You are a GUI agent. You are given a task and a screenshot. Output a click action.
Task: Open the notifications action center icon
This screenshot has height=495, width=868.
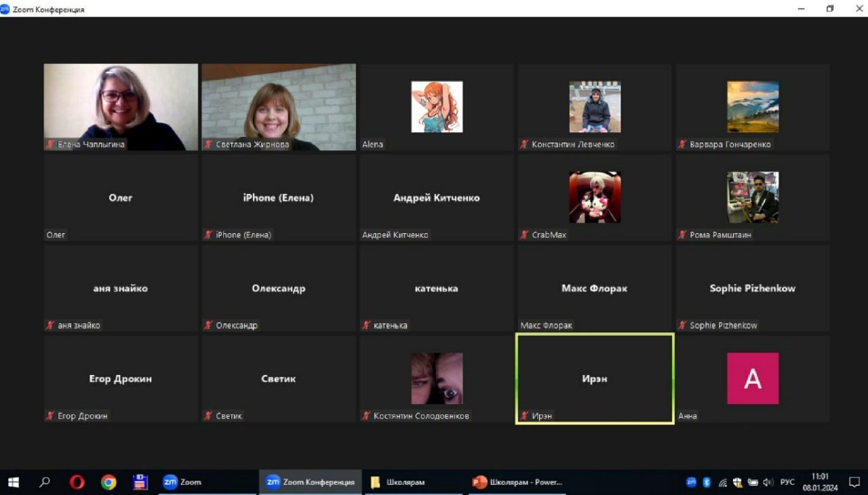(854, 482)
